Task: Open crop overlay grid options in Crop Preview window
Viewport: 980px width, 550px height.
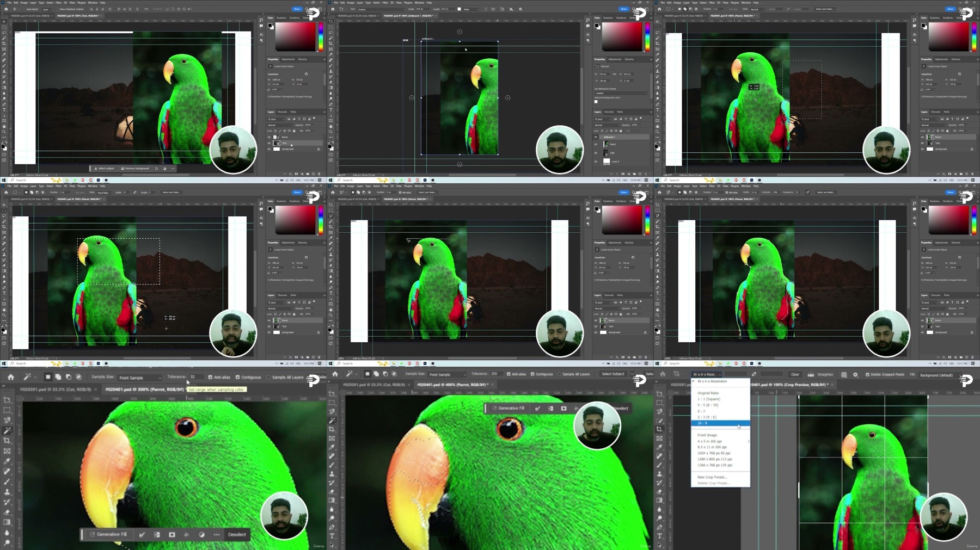Action: click(844, 374)
